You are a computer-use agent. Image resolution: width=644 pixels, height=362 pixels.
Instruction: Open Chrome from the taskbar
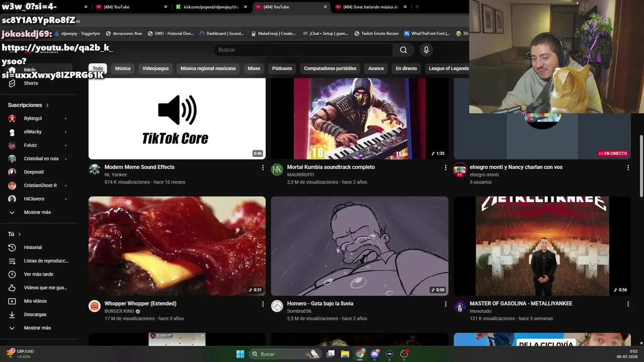360,354
